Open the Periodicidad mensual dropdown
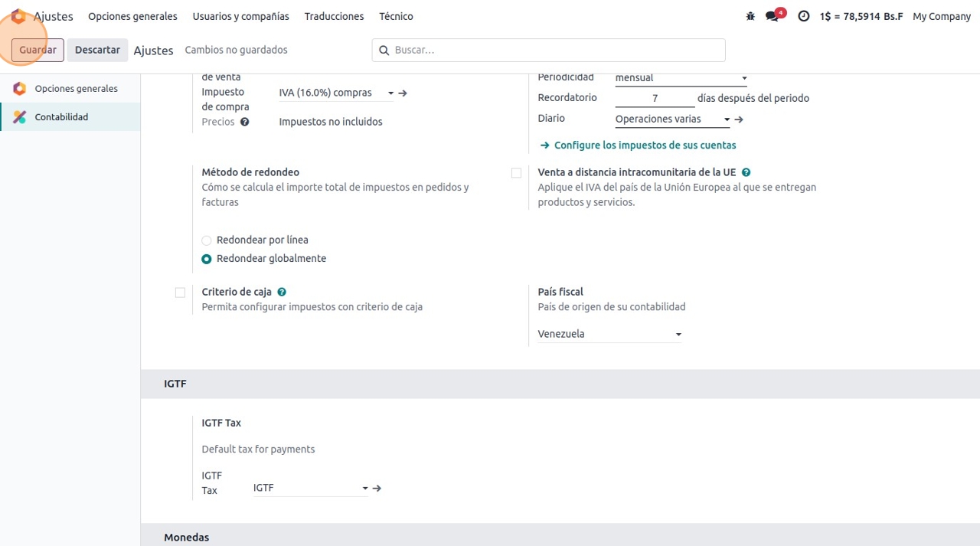This screenshot has width=980, height=546. point(681,77)
